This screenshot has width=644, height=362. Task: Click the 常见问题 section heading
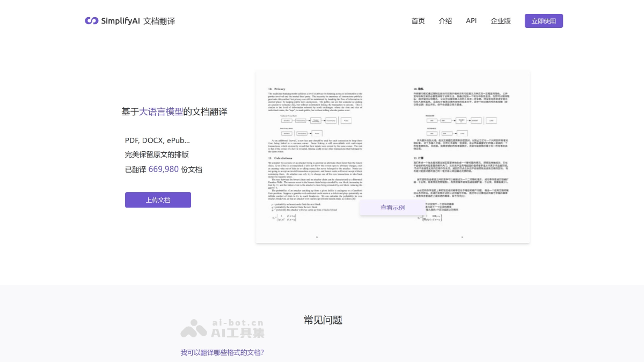coord(322,320)
